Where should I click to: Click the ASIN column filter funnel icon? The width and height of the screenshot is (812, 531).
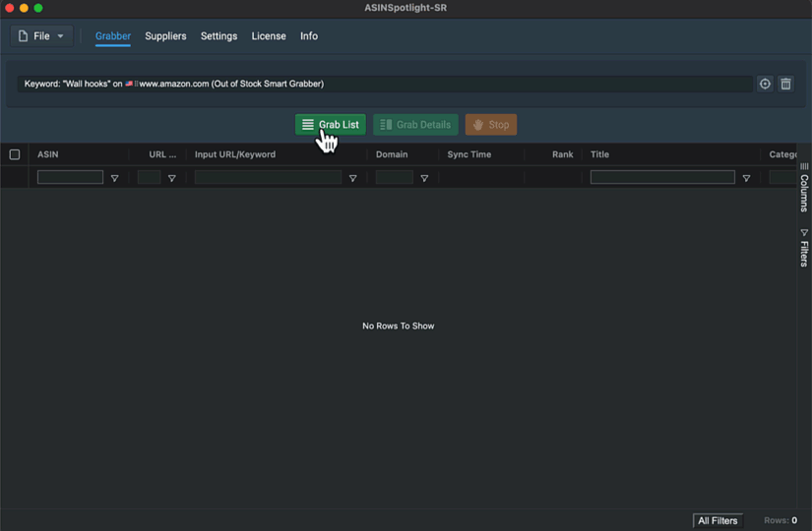(x=115, y=178)
